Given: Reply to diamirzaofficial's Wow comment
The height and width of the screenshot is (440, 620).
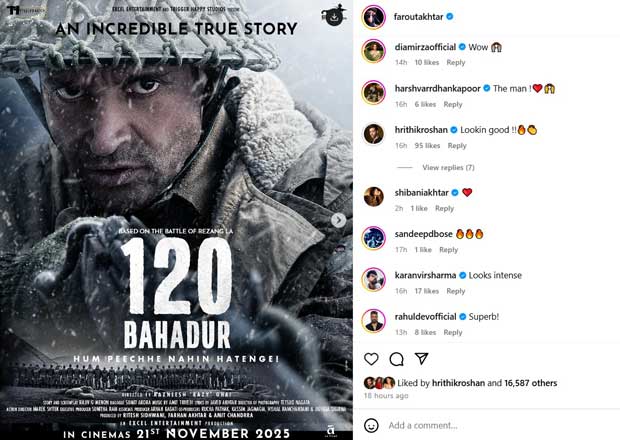Looking at the screenshot, I should click(x=456, y=62).
